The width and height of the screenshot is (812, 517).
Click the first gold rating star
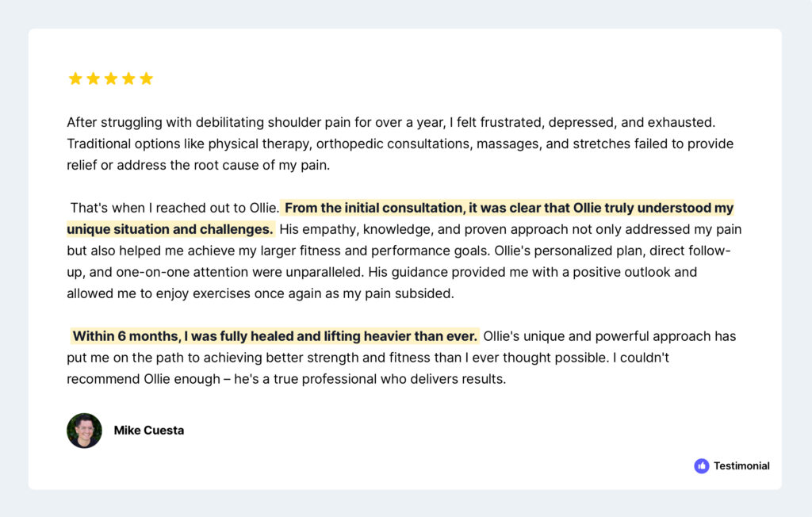pyautogui.click(x=75, y=79)
